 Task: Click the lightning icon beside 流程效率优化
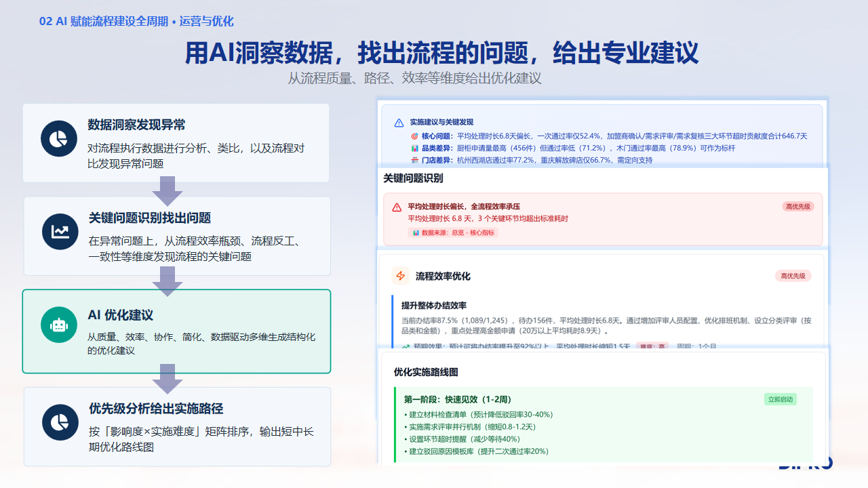pyautogui.click(x=400, y=276)
